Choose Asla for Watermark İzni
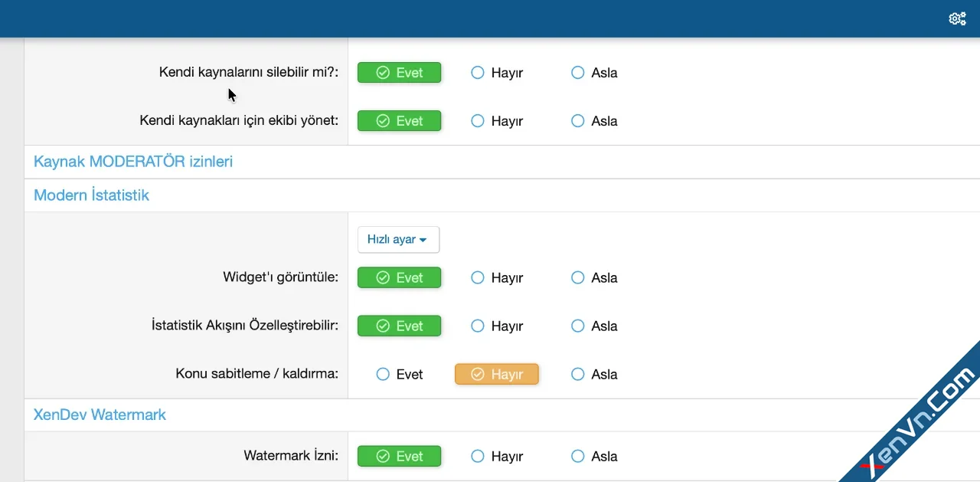The height and width of the screenshot is (482, 980). (578, 456)
